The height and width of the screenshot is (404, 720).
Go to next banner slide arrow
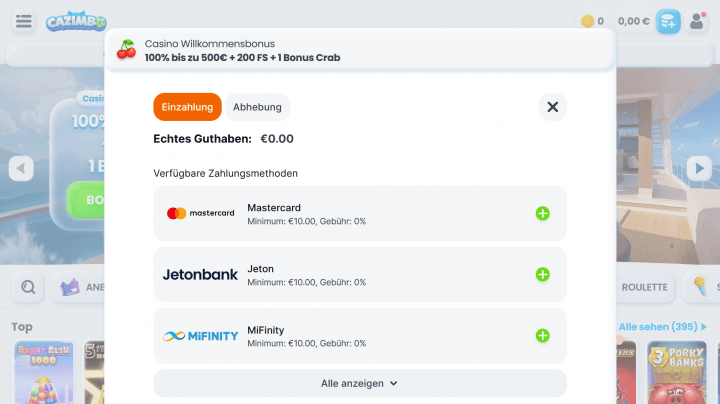(x=699, y=168)
